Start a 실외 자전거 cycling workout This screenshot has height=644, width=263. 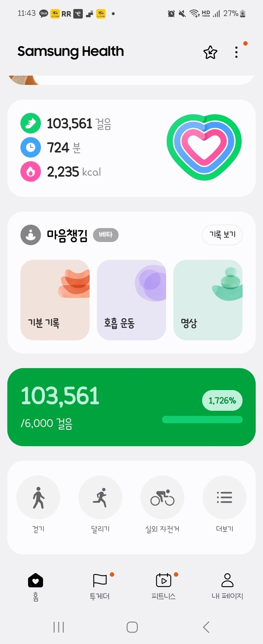(x=162, y=497)
